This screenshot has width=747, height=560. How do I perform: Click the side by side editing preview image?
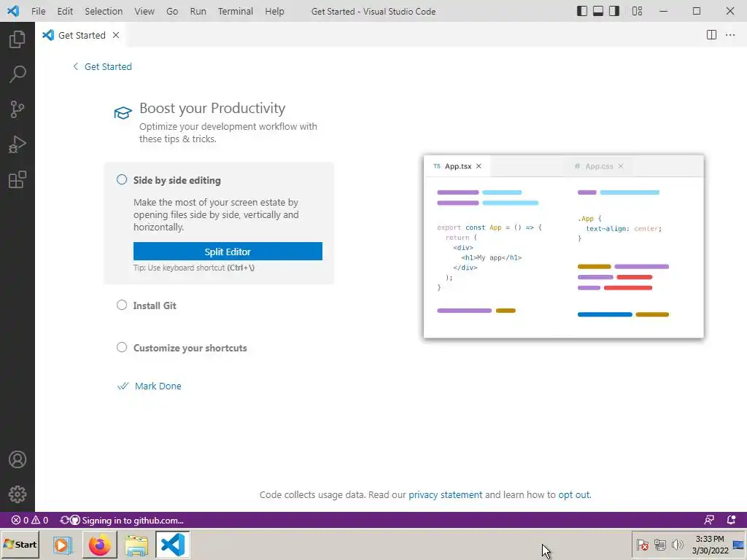pos(564,246)
